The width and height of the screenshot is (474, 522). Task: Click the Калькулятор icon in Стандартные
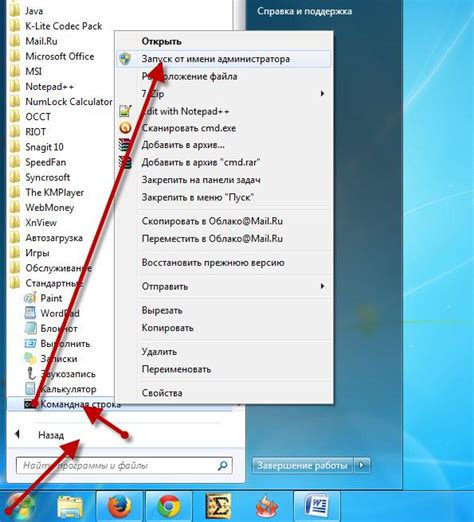(30, 388)
